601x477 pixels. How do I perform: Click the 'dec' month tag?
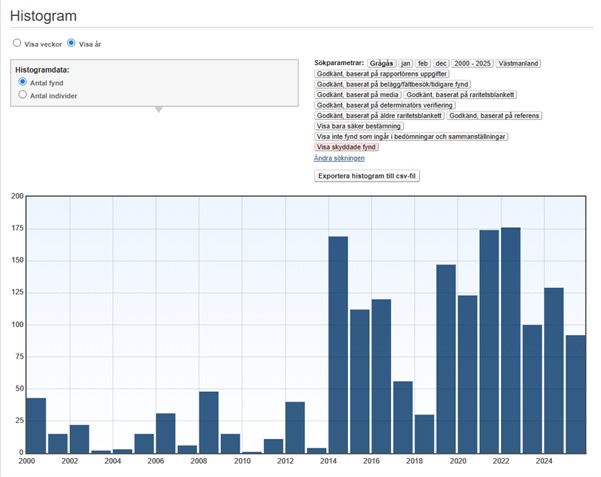(x=441, y=63)
